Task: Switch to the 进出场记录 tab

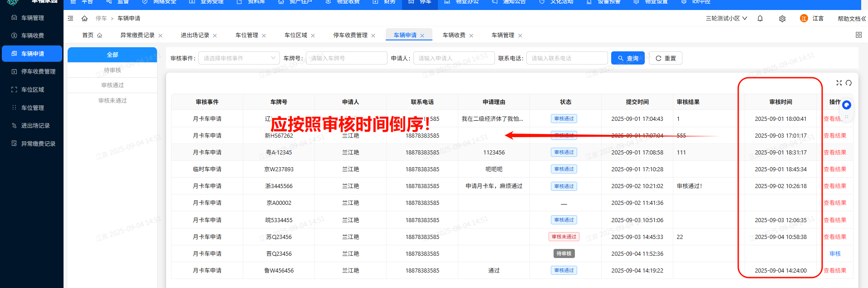Action: tap(195, 35)
